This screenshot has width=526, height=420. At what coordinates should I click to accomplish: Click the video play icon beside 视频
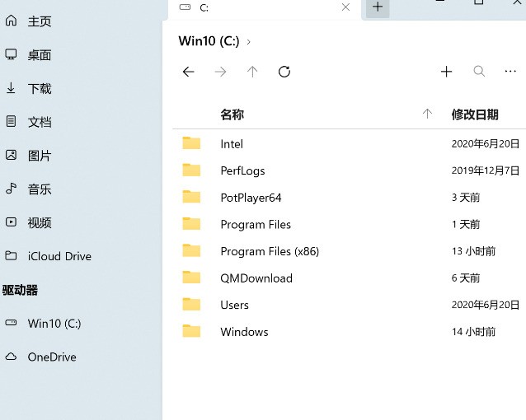pos(11,222)
